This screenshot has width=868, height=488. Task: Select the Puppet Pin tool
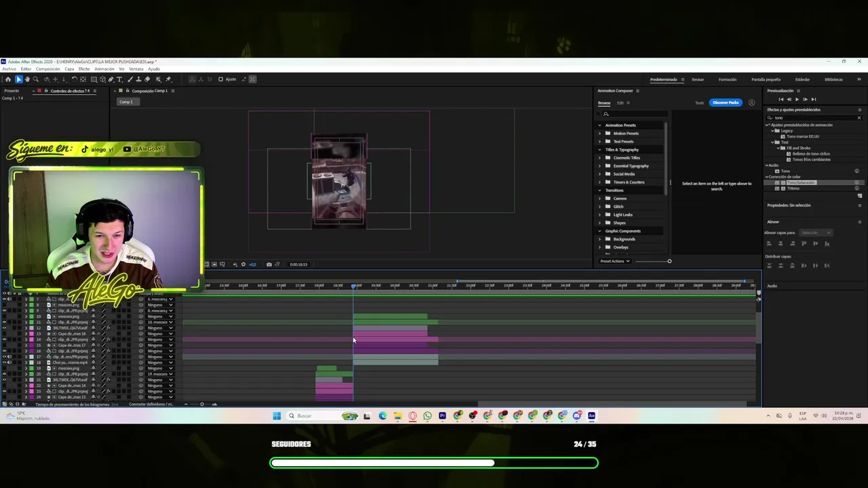pyautogui.click(x=168, y=79)
